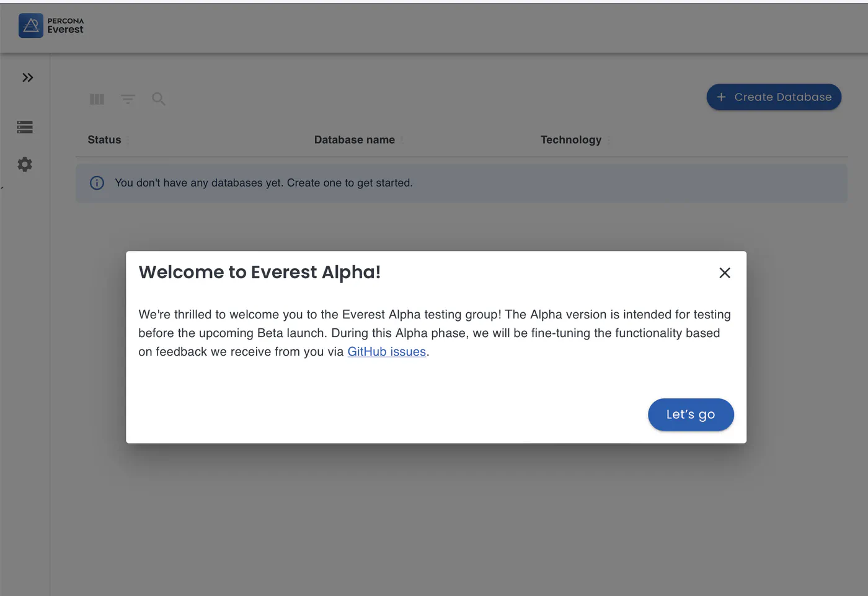Open column actions dots beside Status

coord(128,140)
